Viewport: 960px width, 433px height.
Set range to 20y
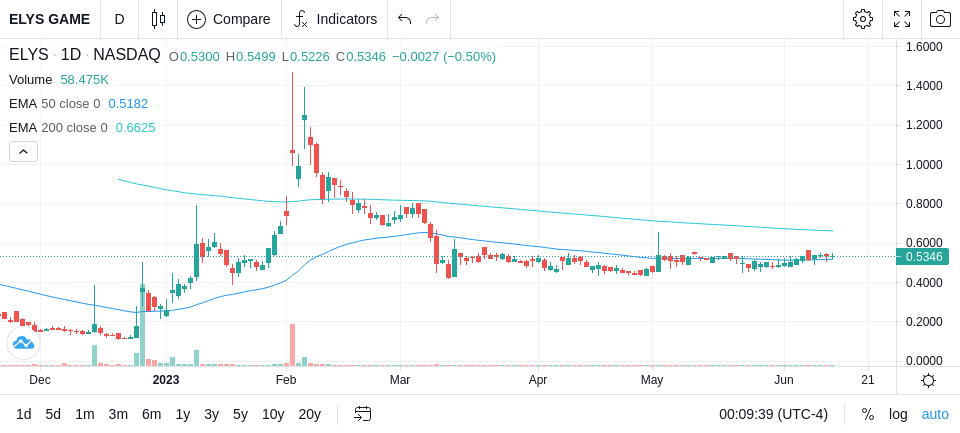click(x=309, y=414)
